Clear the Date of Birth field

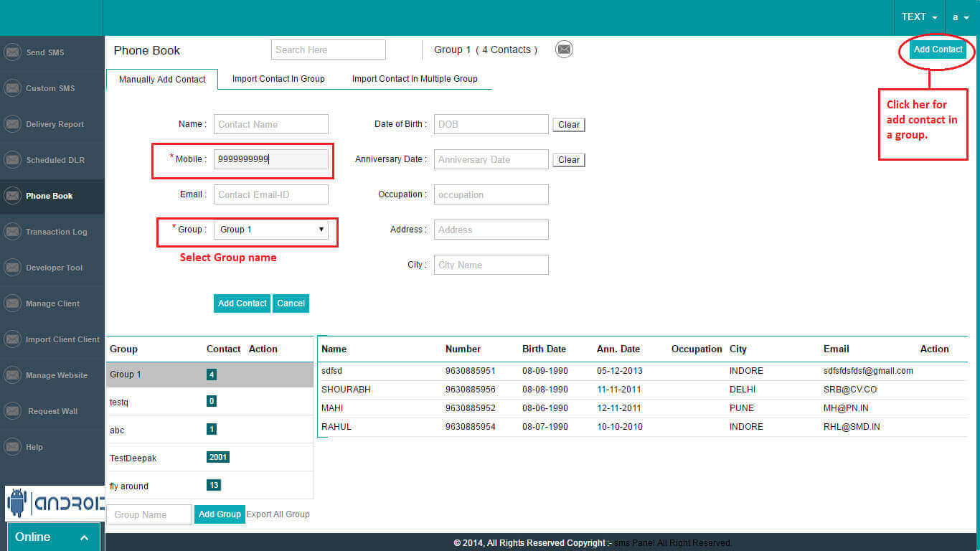tap(569, 125)
